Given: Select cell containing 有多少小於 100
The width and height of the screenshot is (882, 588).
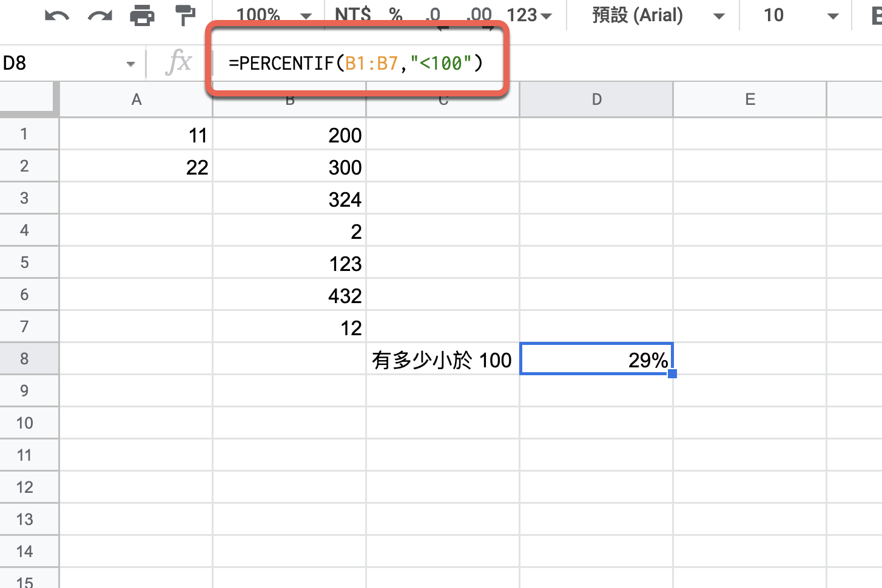Looking at the screenshot, I should (x=442, y=358).
